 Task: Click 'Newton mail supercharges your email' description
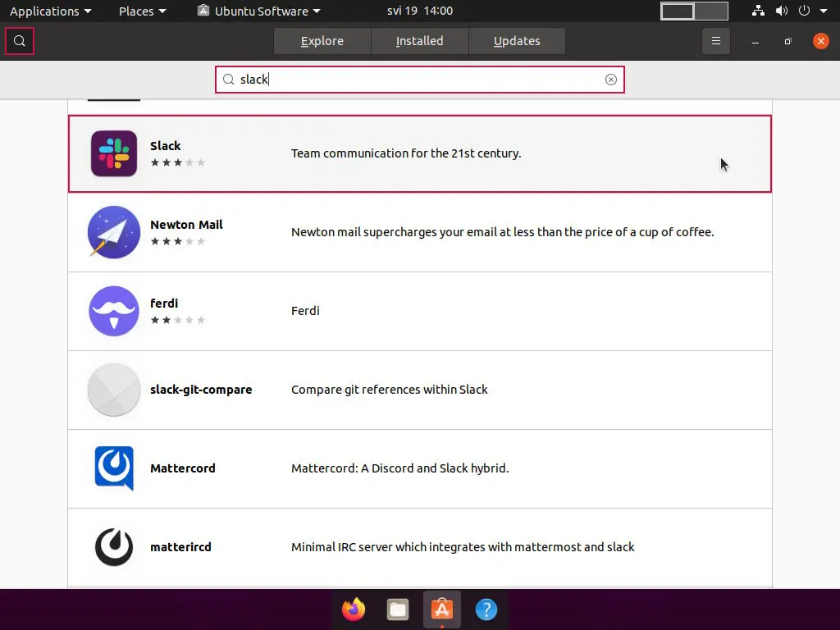(503, 232)
